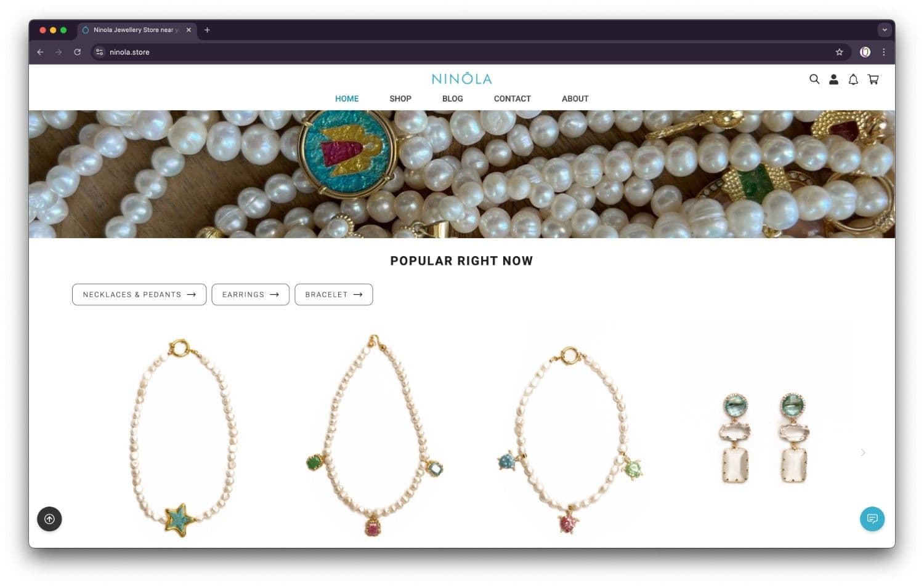Open the star pearl bracelet product image

pyautogui.click(x=181, y=438)
